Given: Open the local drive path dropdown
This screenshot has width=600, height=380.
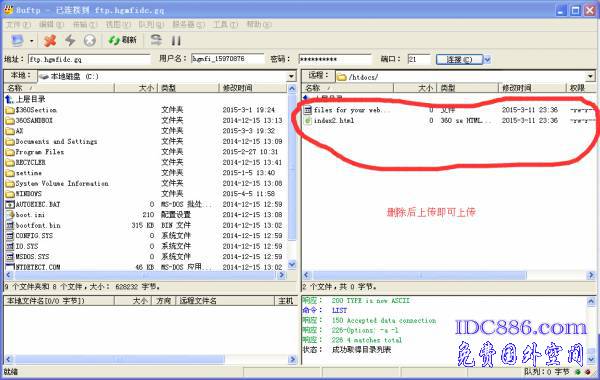Looking at the screenshot, I should click(x=291, y=76).
